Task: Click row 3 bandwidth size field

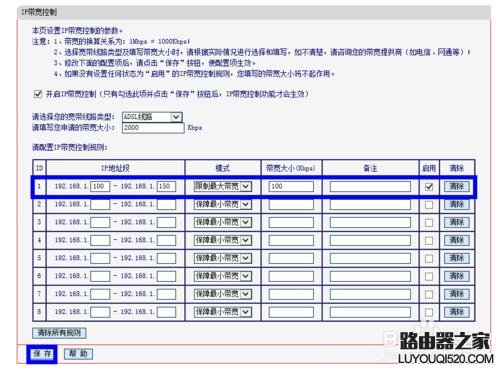Action: (291, 222)
